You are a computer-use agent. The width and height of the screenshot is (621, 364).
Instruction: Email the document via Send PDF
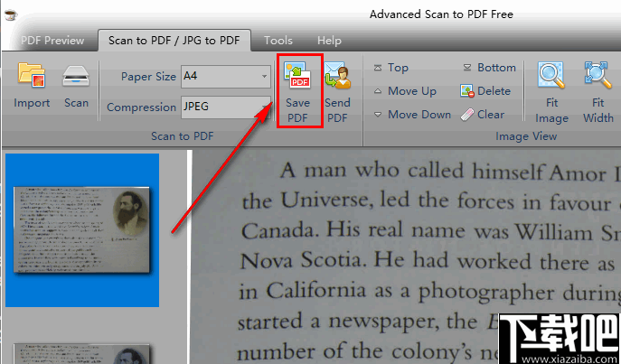(337, 92)
